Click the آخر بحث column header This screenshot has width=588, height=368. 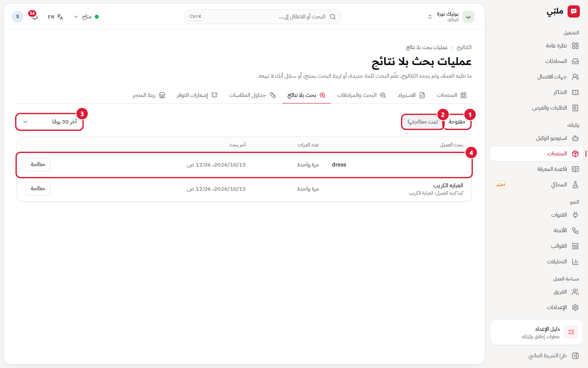tap(237, 145)
